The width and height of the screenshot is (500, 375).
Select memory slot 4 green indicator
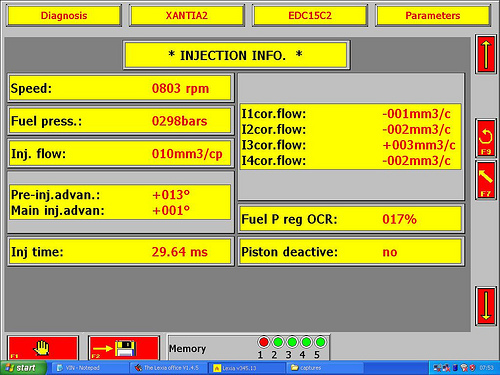click(306, 342)
